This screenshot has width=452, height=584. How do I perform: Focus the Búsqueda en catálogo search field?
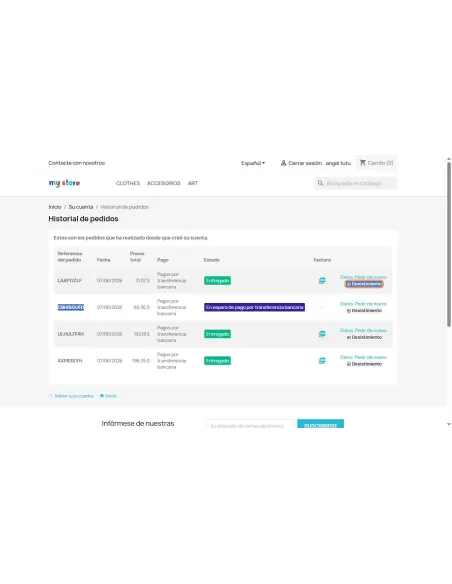pos(356,183)
